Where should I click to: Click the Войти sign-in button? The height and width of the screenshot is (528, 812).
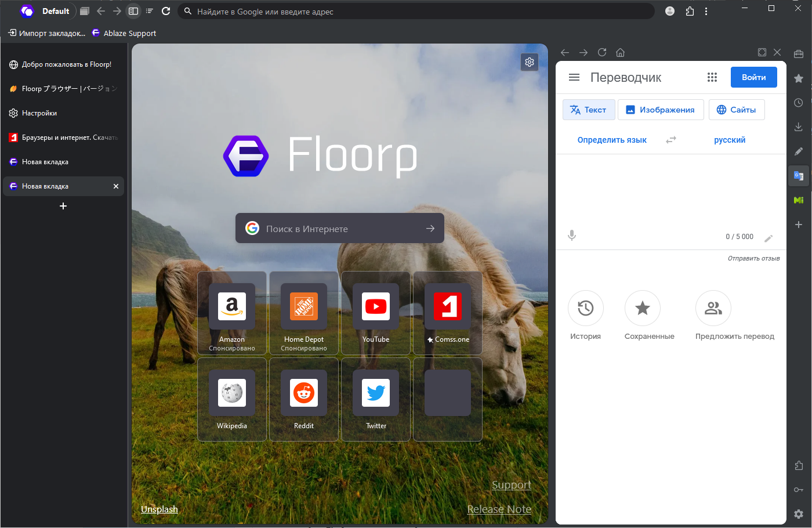(754, 77)
